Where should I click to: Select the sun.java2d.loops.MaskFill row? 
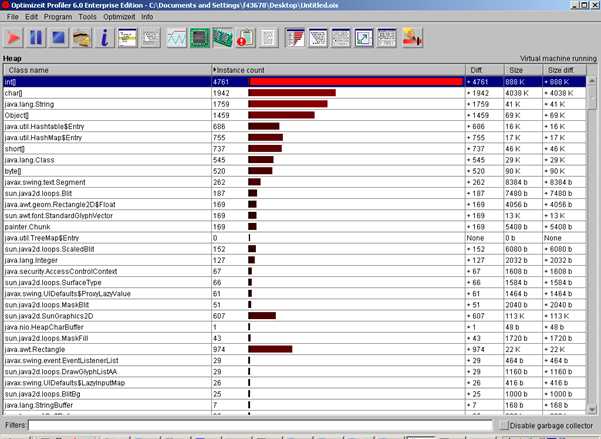pos(295,338)
